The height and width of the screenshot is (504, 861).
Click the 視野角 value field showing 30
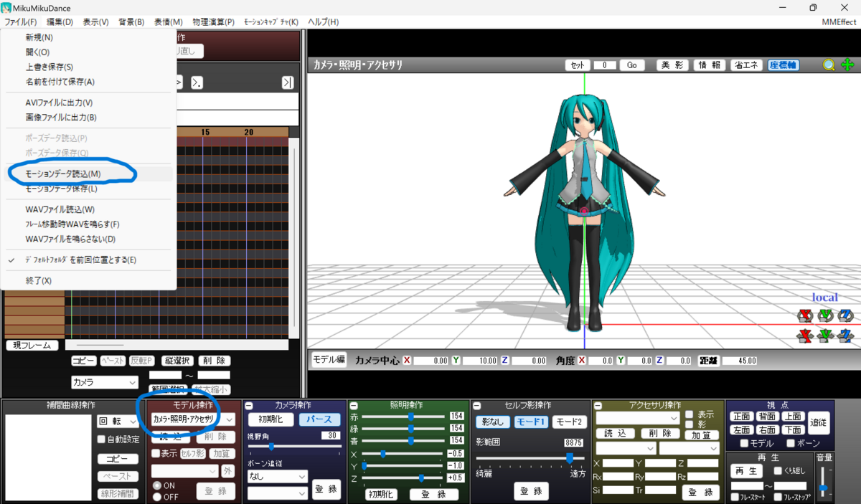coord(330,435)
